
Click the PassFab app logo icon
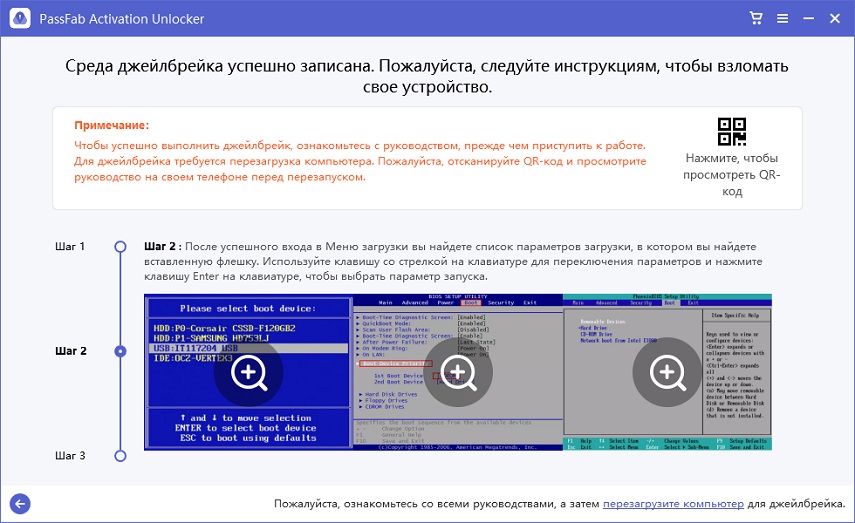point(17,18)
